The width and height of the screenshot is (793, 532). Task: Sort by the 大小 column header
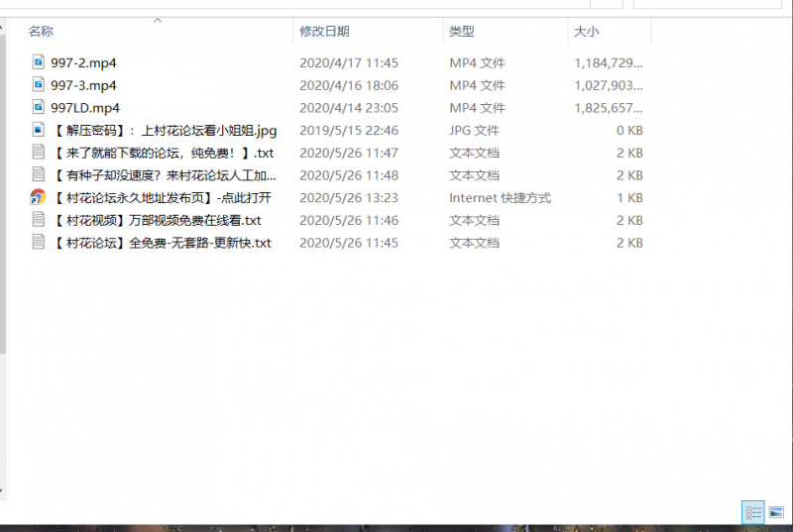point(586,32)
